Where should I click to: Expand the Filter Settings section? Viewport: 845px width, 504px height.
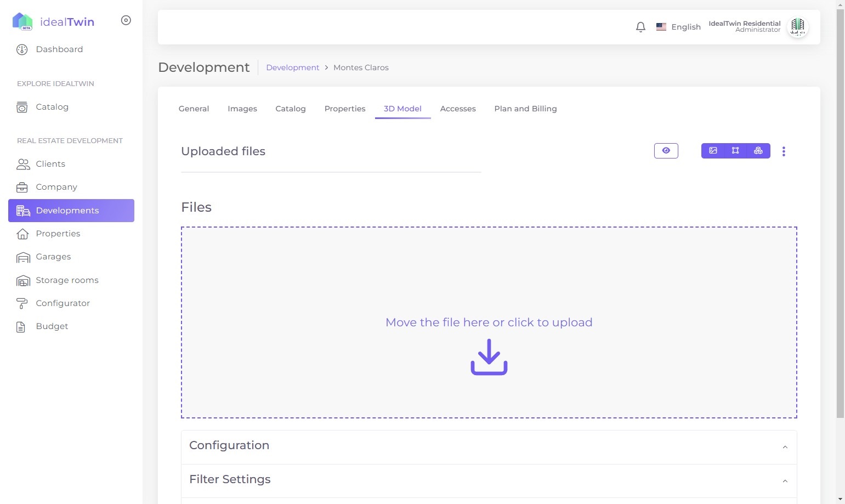[489, 480]
